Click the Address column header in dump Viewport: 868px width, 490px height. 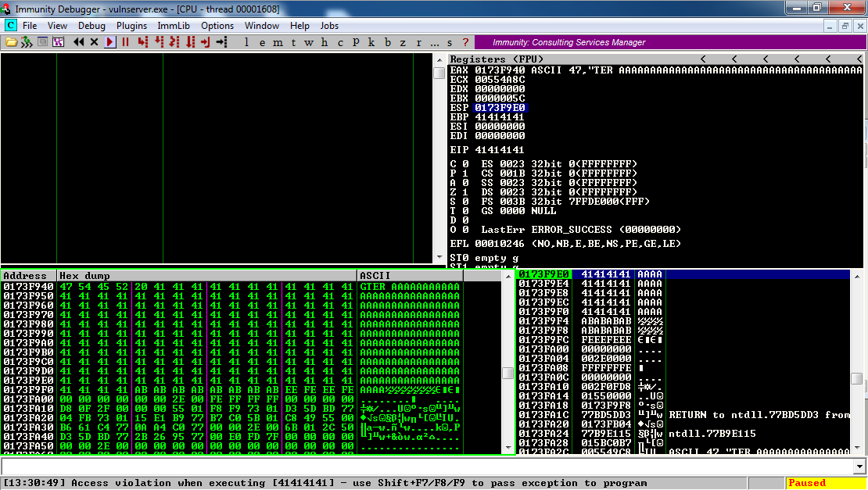tap(29, 275)
